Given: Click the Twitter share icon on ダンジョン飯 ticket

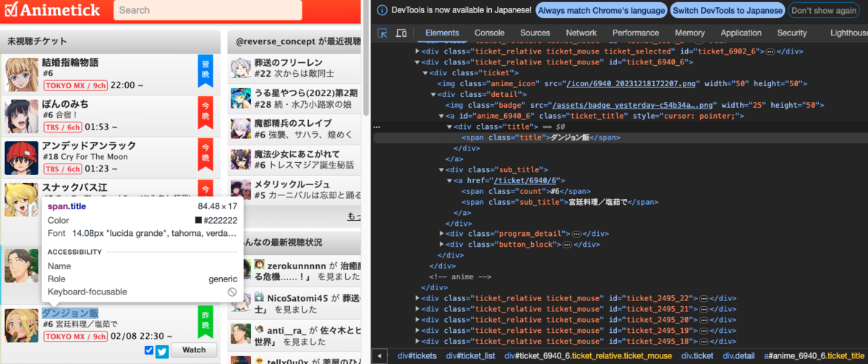Looking at the screenshot, I should (162, 351).
